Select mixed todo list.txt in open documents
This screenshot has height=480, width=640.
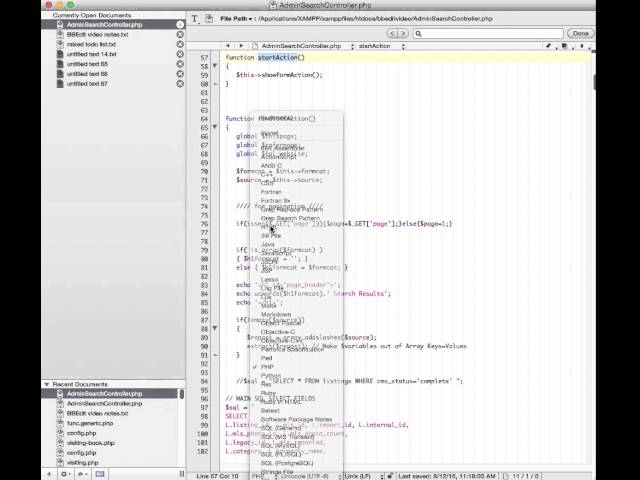[x=91, y=44]
